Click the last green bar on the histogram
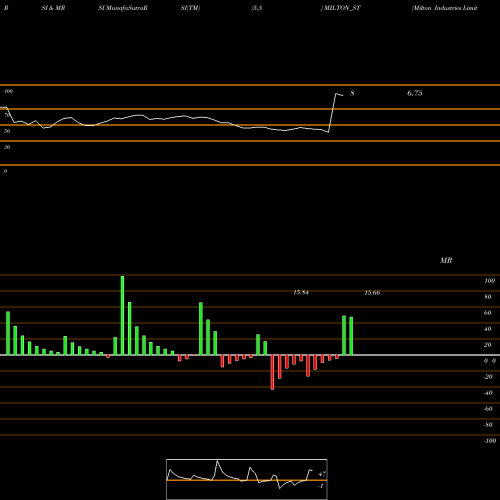Viewport: 500px width, 500px height. [351, 336]
